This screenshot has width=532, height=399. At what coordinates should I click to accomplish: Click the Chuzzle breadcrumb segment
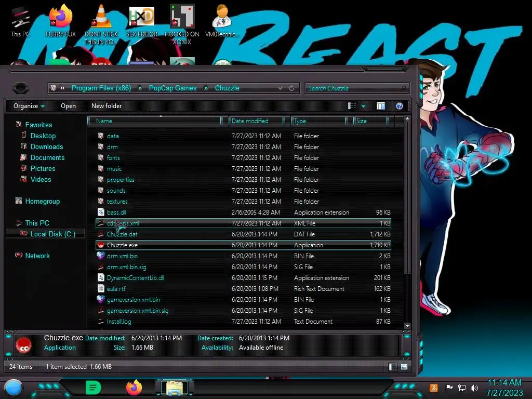(x=227, y=88)
